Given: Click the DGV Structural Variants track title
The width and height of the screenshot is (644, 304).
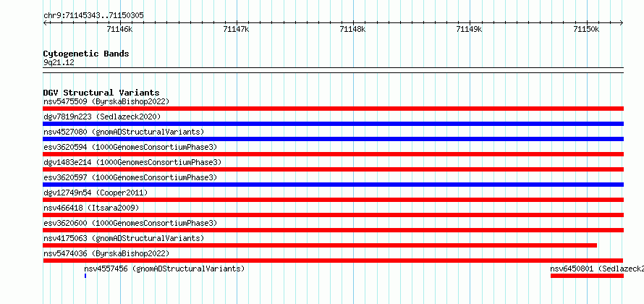Looking at the screenshot, I should (101, 93).
